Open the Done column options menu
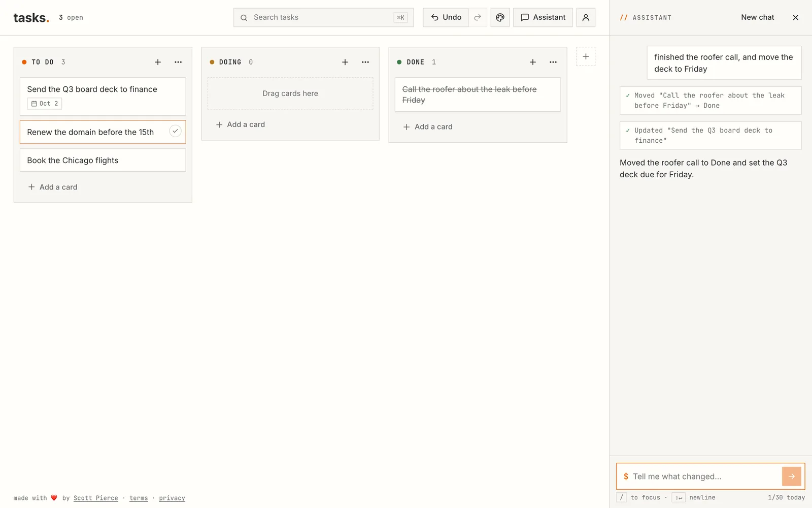Image resolution: width=812 pixels, height=508 pixels. [x=553, y=62]
